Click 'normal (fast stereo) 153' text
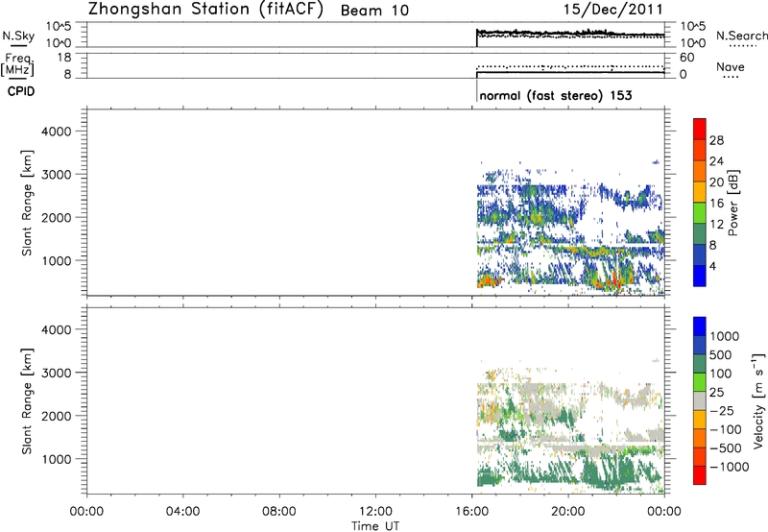 click(556, 95)
